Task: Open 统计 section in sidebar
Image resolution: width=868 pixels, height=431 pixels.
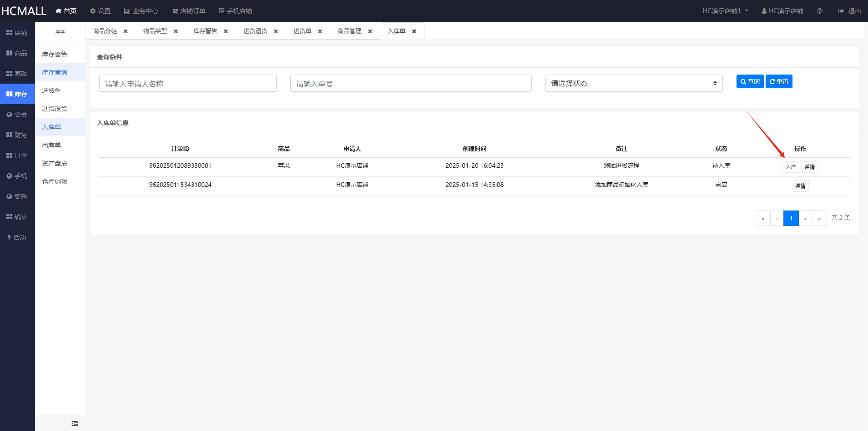Action: [x=17, y=217]
